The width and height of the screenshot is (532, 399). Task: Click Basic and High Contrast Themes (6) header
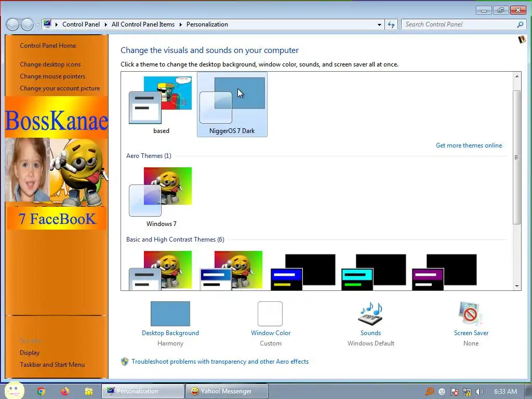175,240
